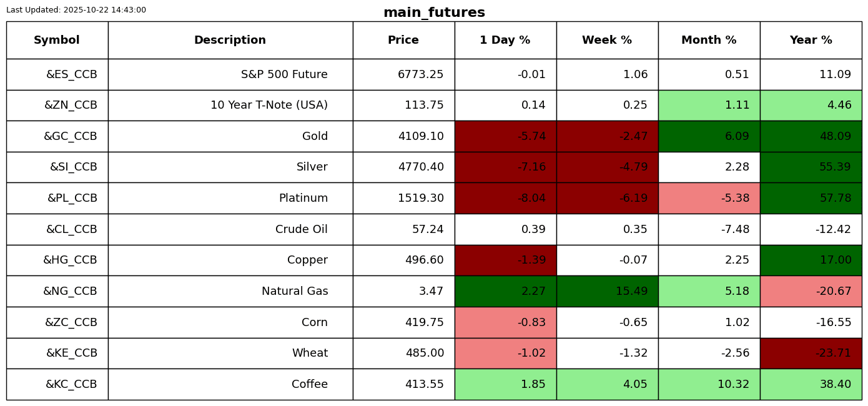Click the &ES_CCB symbol cell
Image resolution: width=868 pixels, height=406 pixels.
tap(71, 74)
